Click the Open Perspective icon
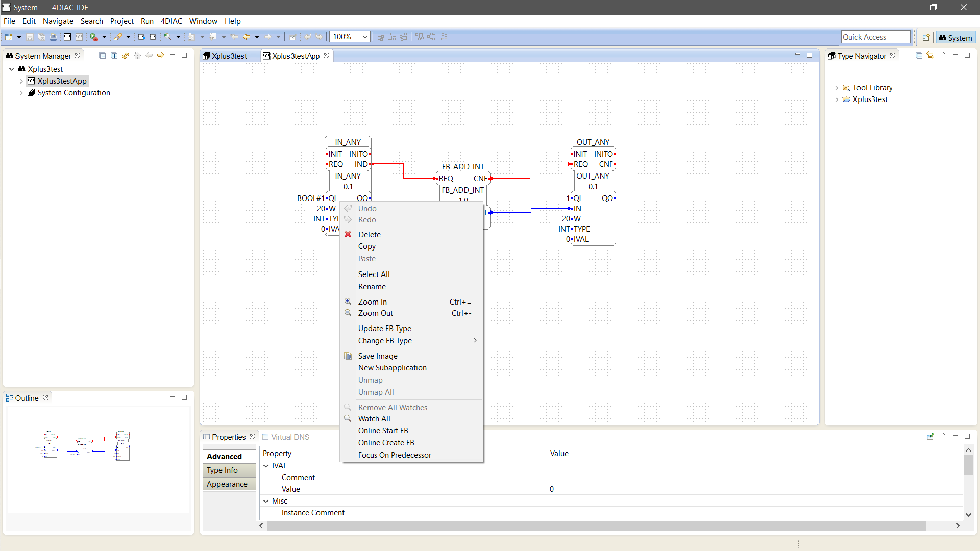This screenshot has width=980, height=551. pyautogui.click(x=926, y=38)
